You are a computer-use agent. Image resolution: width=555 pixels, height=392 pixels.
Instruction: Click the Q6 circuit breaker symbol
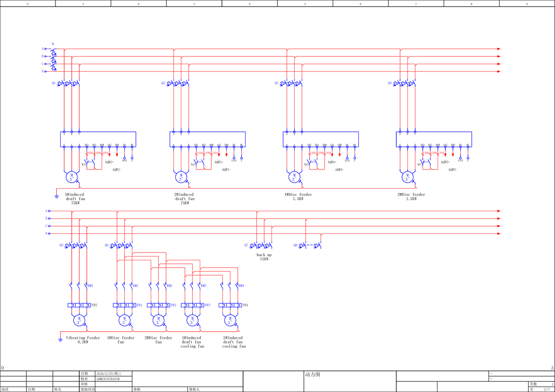121,245
